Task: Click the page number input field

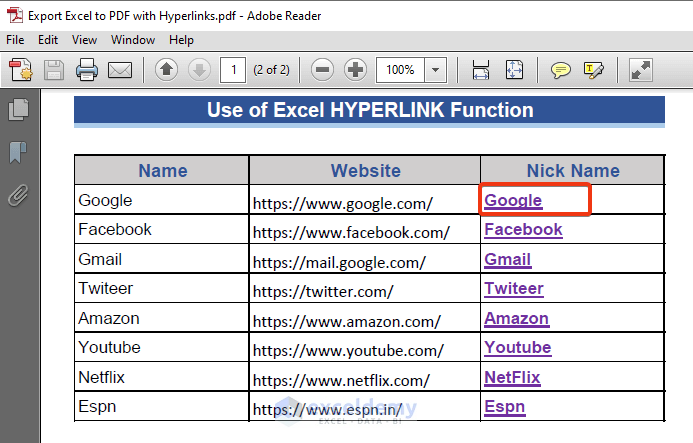Action: pos(233,70)
